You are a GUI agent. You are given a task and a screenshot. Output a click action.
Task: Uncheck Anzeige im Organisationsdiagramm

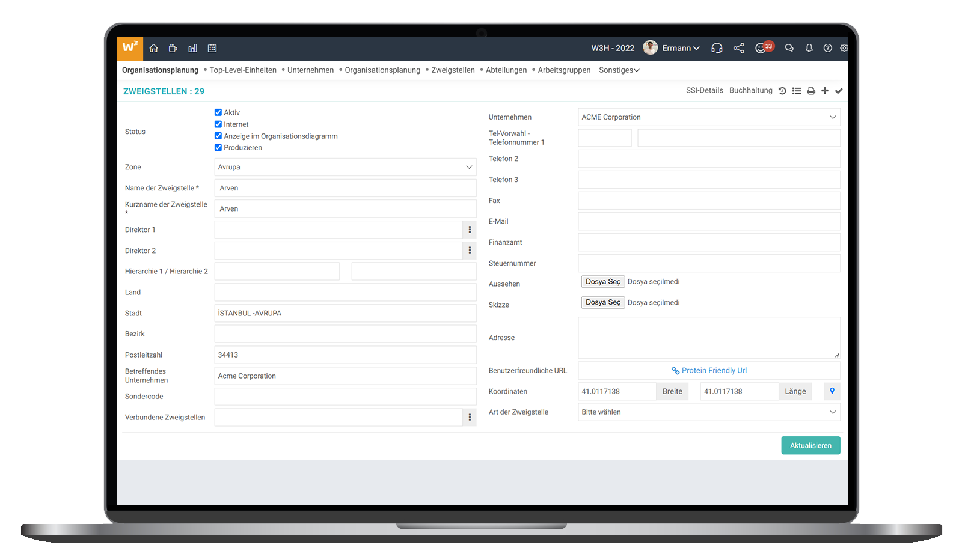click(218, 136)
